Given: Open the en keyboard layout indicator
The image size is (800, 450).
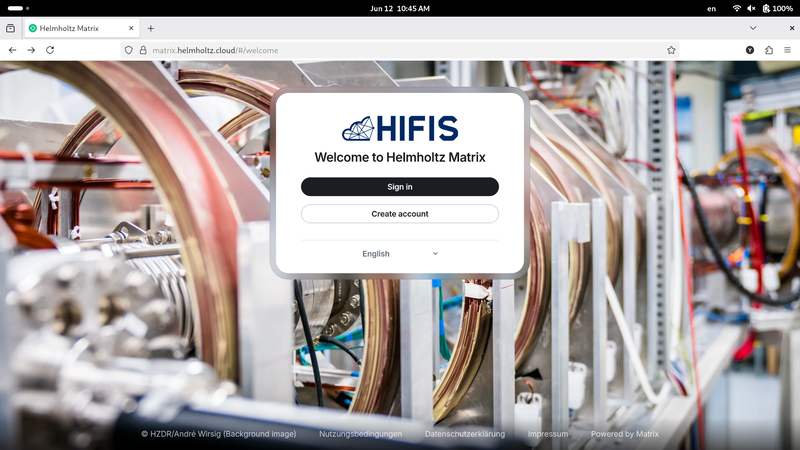Looking at the screenshot, I should 711,8.
